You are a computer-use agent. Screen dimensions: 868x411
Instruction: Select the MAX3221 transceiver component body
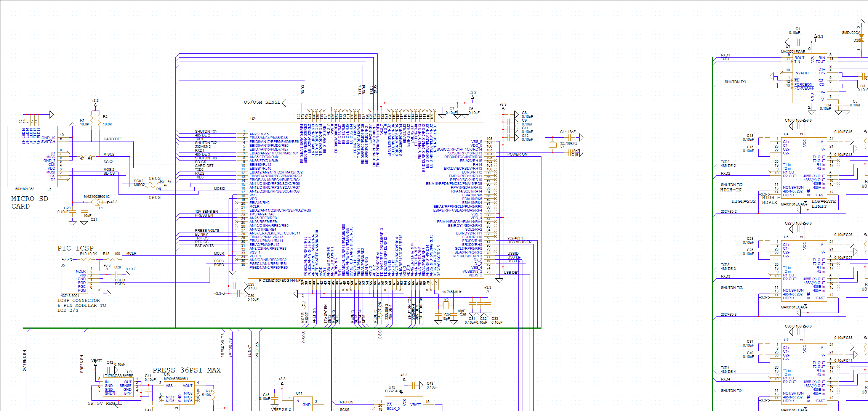(x=810, y=78)
